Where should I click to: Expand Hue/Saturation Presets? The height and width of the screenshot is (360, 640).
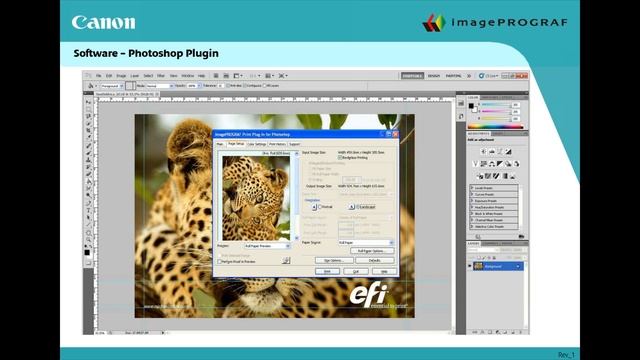(472, 207)
